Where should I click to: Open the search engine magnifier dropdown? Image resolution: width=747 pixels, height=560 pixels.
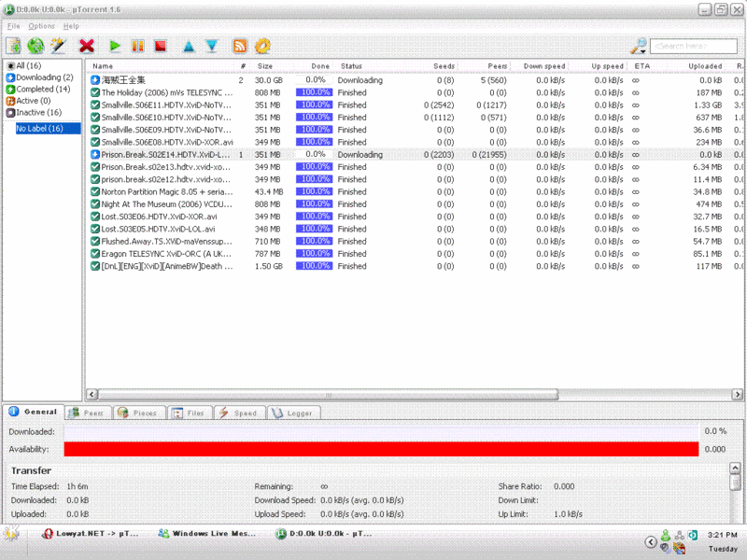coord(639,46)
